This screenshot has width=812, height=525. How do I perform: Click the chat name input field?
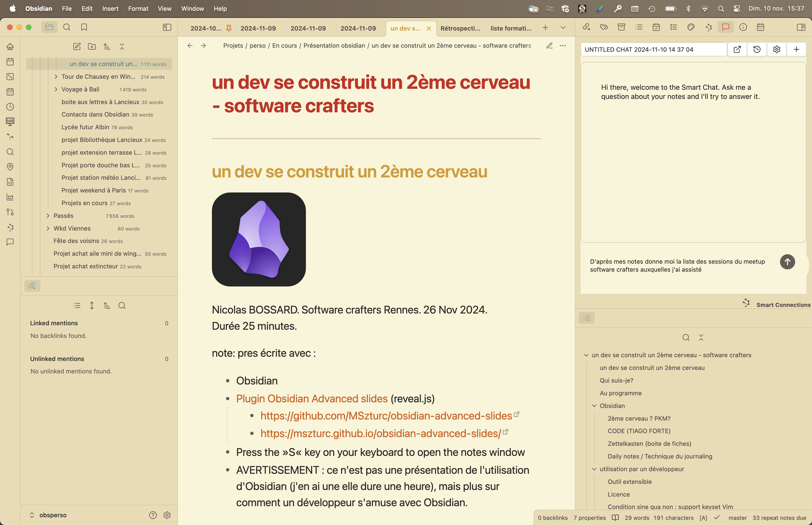[653, 49]
